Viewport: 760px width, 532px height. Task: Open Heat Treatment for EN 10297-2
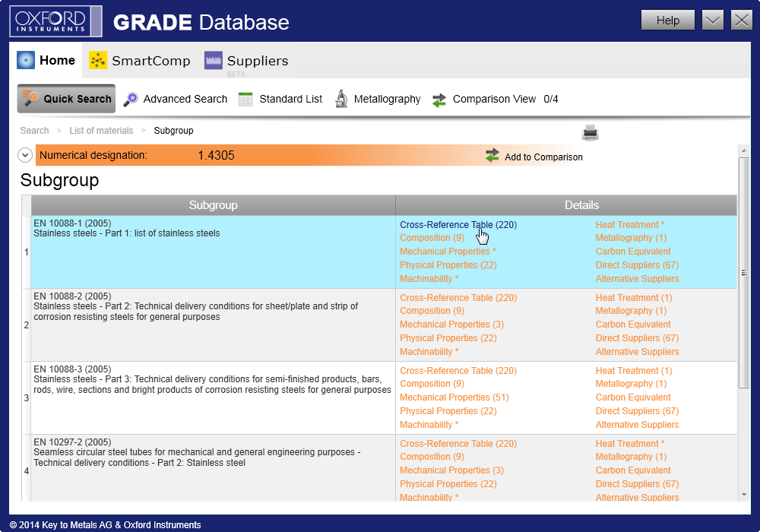coord(629,443)
